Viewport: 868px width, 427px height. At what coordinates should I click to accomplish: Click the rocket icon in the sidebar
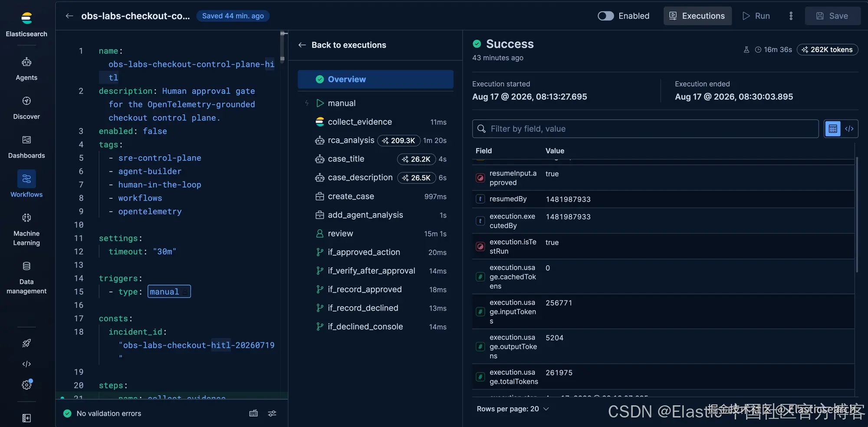click(x=26, y=343)
